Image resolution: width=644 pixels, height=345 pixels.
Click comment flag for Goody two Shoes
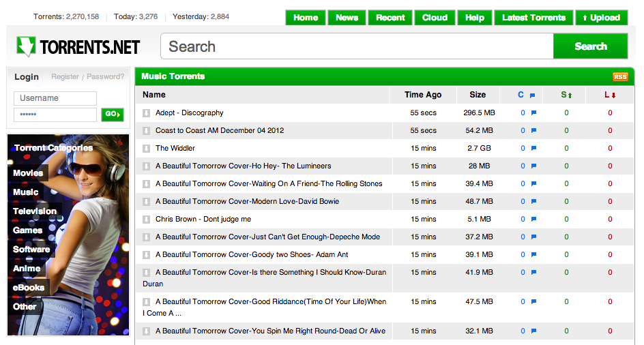click(x=533, y=254)
